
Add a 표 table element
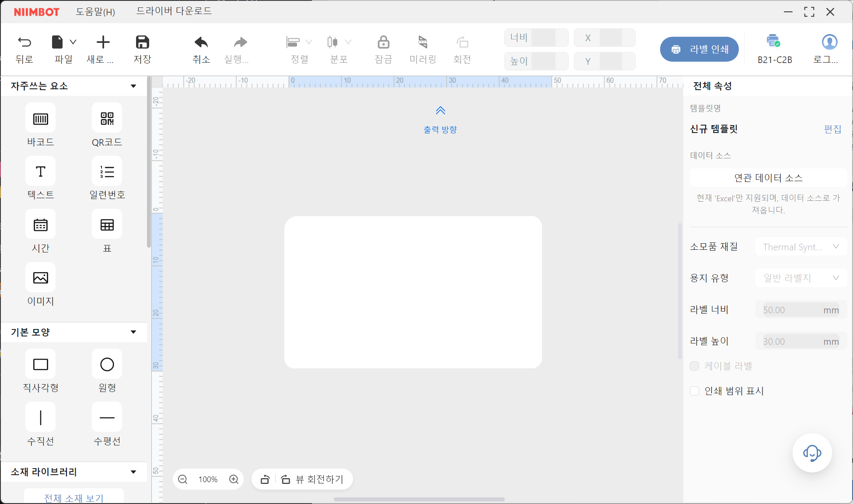107,224
